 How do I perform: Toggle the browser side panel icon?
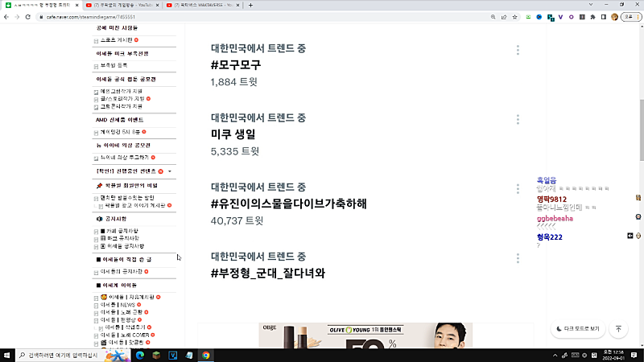(x=603, y=17)
